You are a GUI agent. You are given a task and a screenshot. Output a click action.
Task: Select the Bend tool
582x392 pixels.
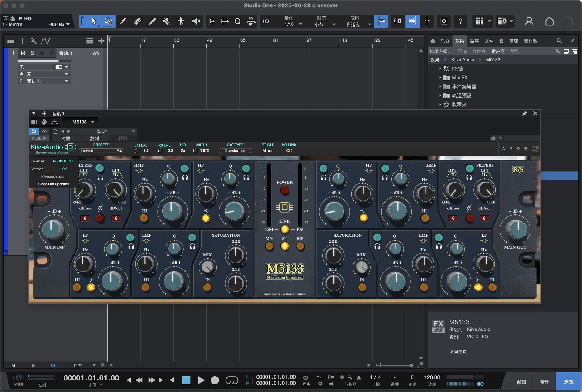tap(181, 21)
